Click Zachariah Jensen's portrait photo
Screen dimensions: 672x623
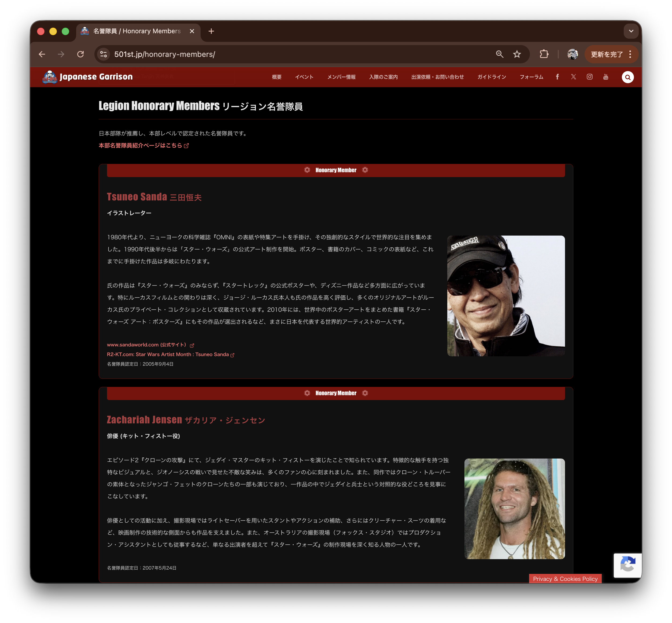pos(514,508)
